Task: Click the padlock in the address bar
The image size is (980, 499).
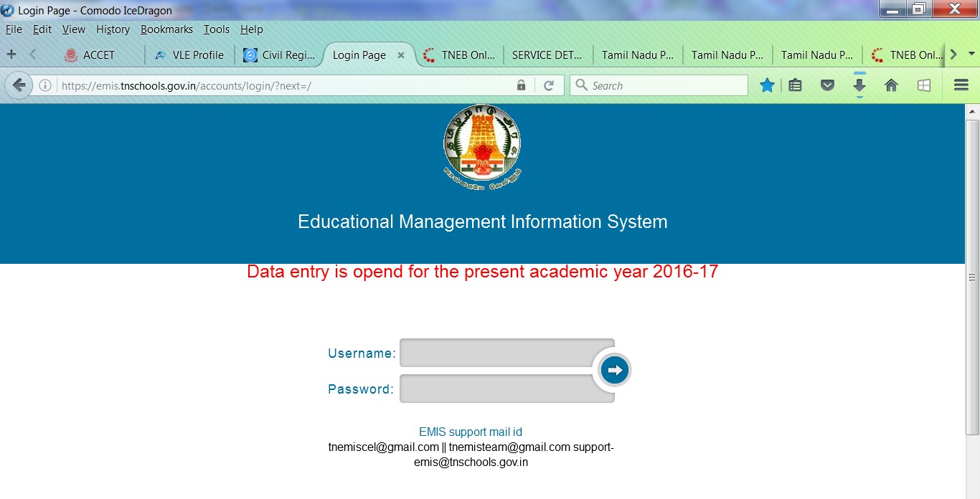Action: pos(521,85)
